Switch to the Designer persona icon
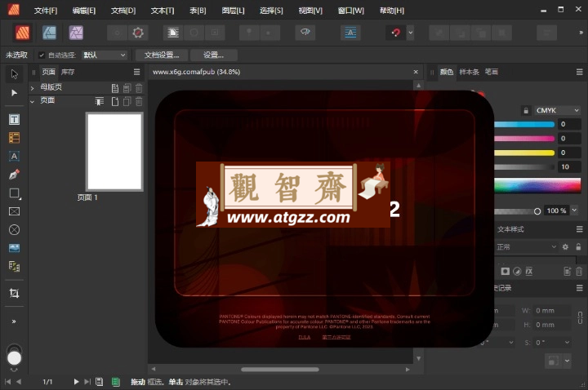This screenshot has height=390, width=588. point(49,33)
